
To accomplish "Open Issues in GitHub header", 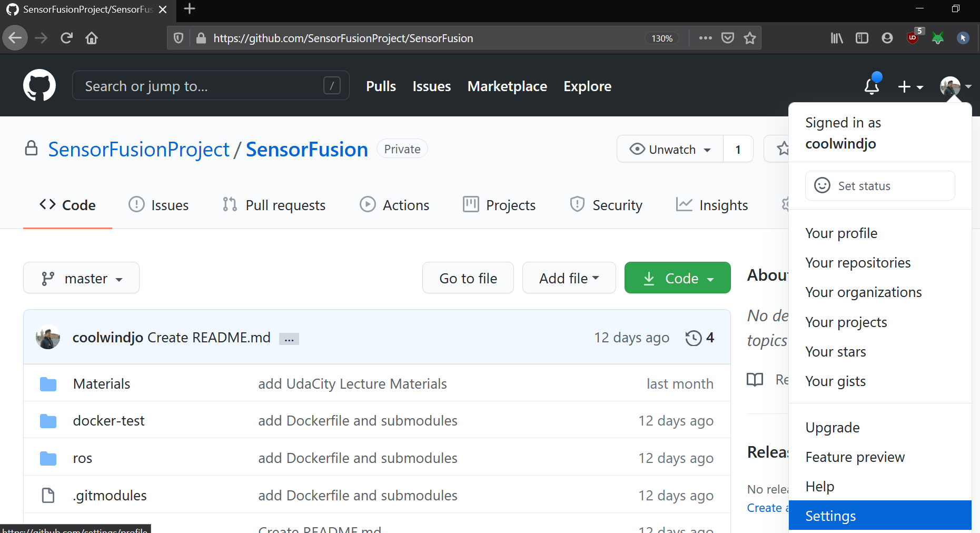I will tap(432, 86).
